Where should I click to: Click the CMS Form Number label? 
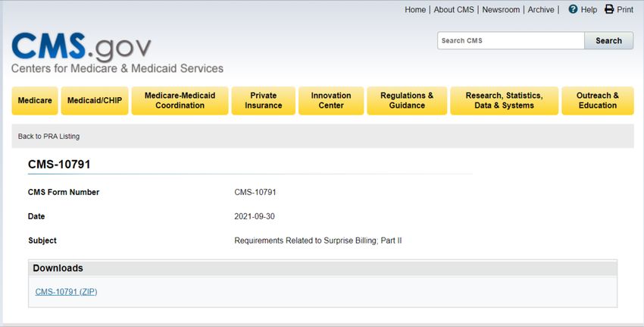64,192
